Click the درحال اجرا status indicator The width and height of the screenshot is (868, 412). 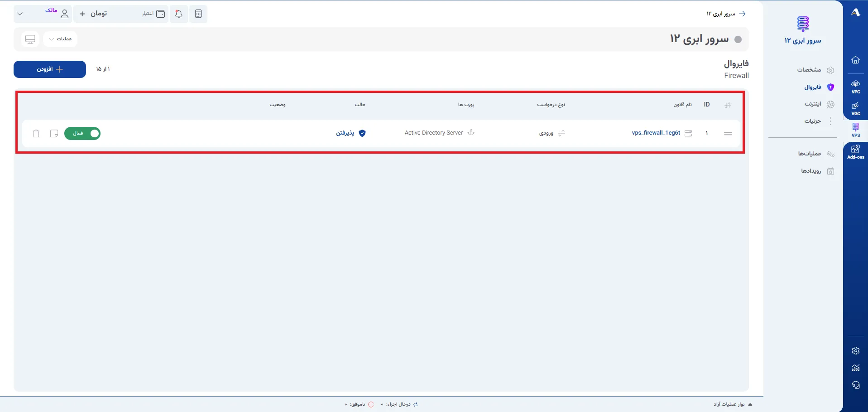click(400, 404)
